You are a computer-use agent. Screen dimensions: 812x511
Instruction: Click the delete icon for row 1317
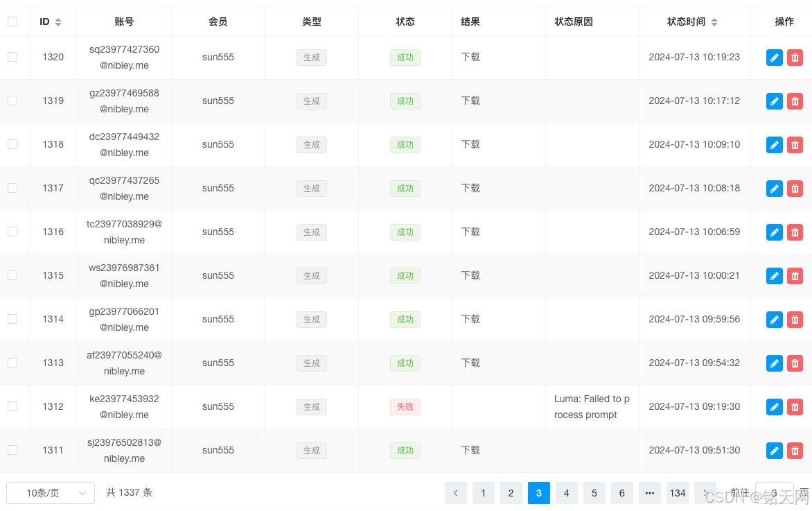795,188
